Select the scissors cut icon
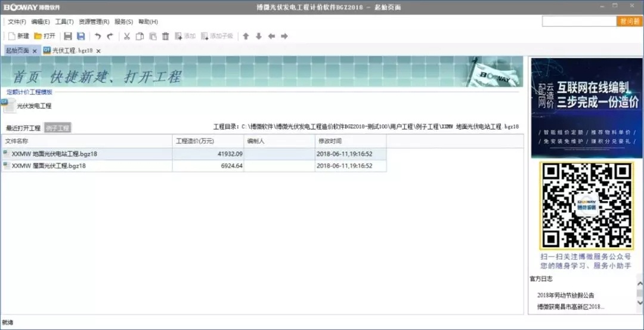Viewport: 644px width, 330px height. [127, 36]
